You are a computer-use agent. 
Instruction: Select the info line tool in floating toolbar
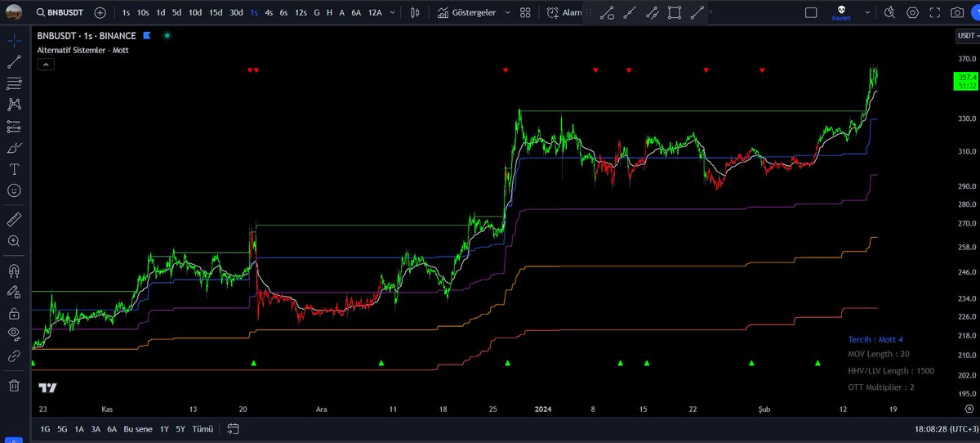[x=608, y=13]
